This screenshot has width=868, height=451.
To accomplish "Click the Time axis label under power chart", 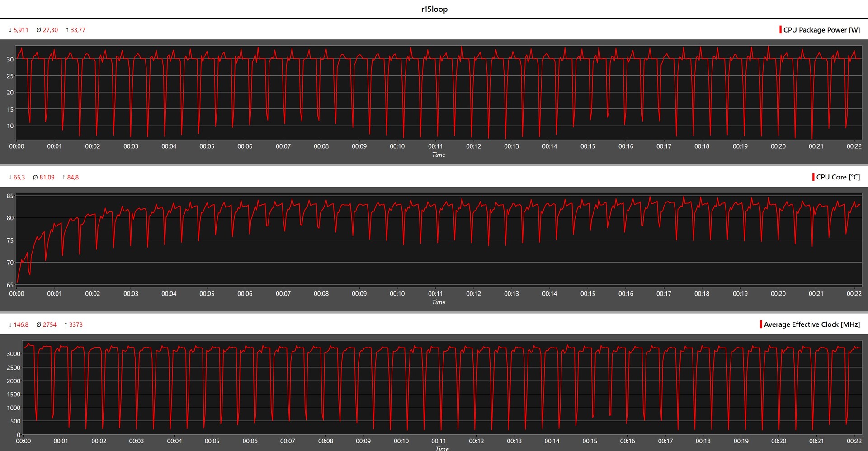I will [x=439, y=155].
